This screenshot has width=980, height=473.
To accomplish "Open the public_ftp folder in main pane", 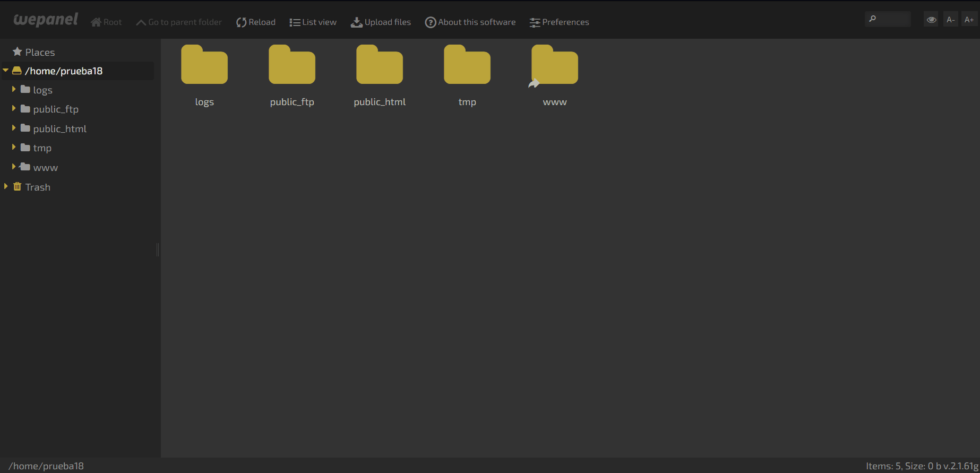I will point(291,65).
